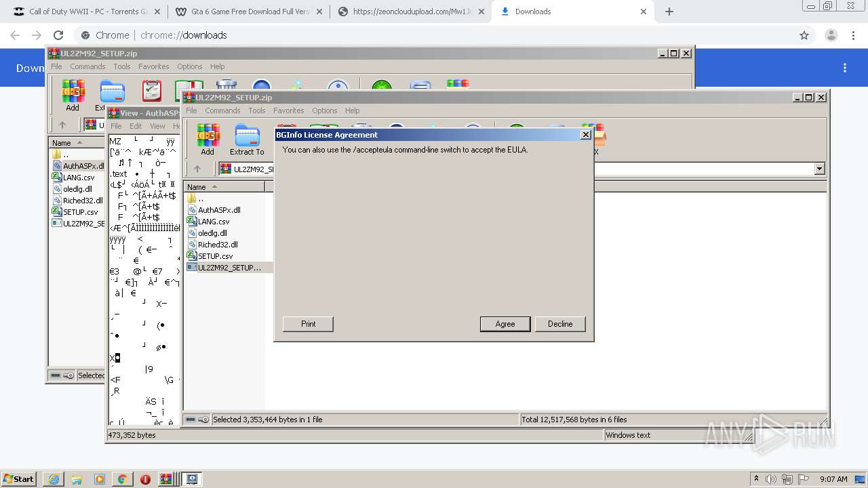Click the BGInfo taskbar button

pyautogui.click(x=192, y=479)
